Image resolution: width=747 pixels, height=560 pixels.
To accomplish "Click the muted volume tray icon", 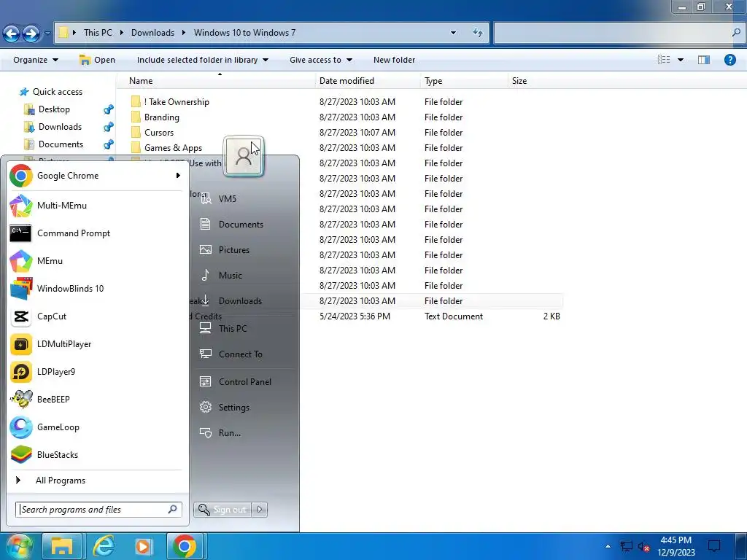I will [643, 547].
